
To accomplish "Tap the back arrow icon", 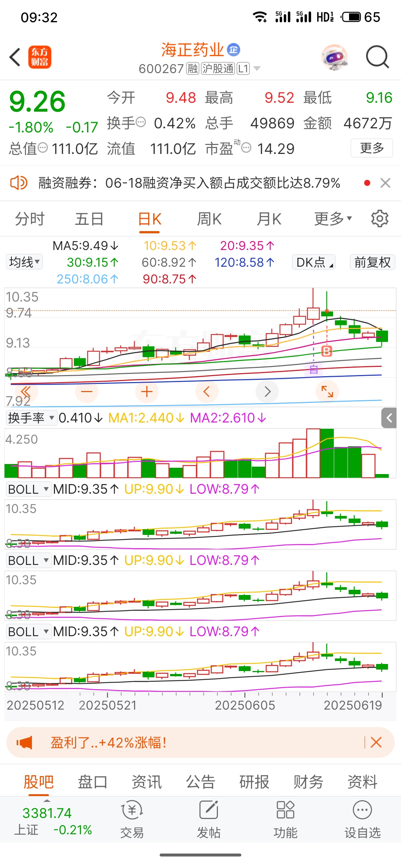I will 15,57.
